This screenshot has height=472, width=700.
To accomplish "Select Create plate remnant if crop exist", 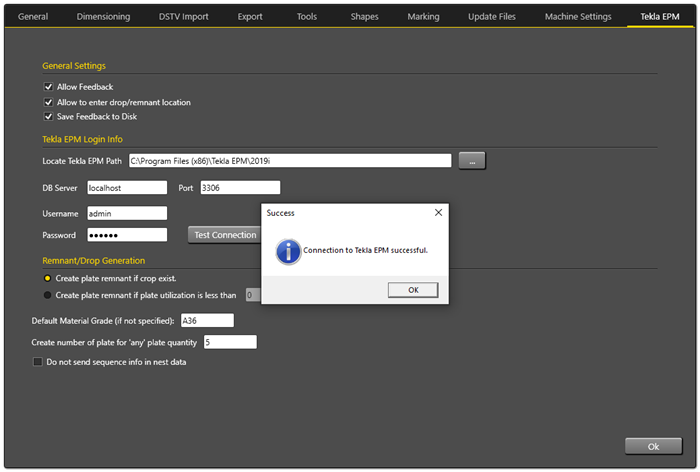I will coord(47,278).
